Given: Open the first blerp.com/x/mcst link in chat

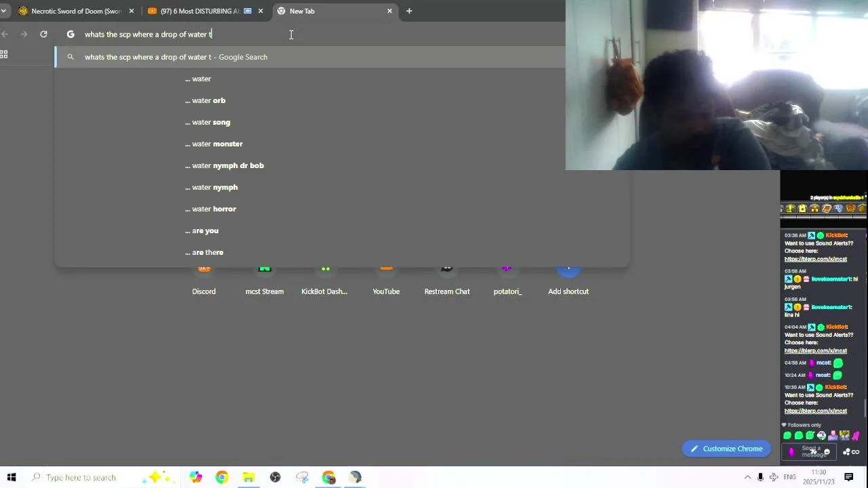Looking at the screenshot, I should click(816, 259).
